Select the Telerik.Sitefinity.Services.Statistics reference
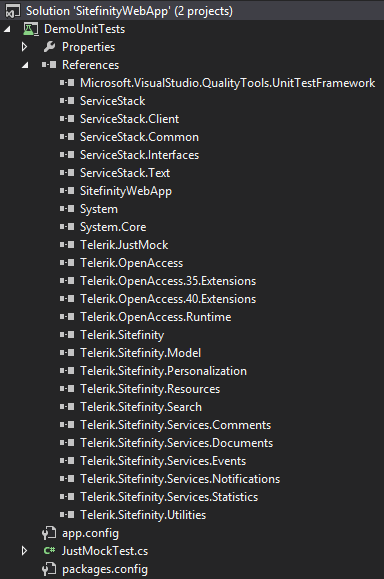Screen dimensions: 384x579 point(169,497)
